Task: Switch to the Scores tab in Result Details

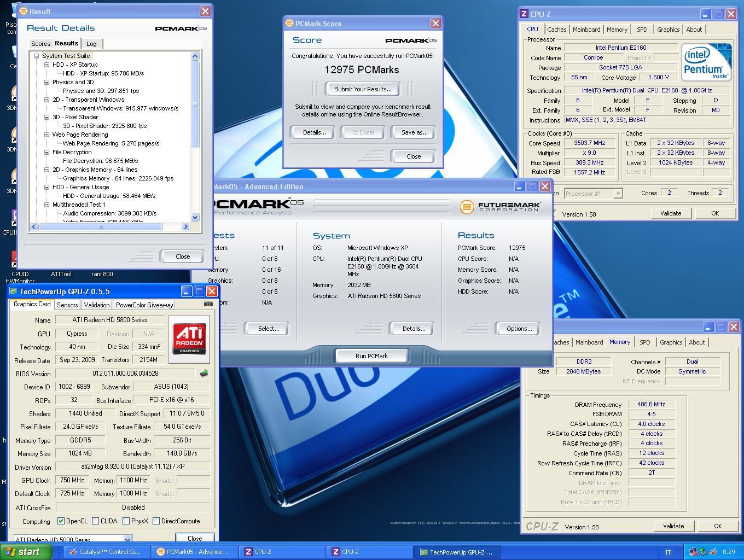Action: coord(40,44)
